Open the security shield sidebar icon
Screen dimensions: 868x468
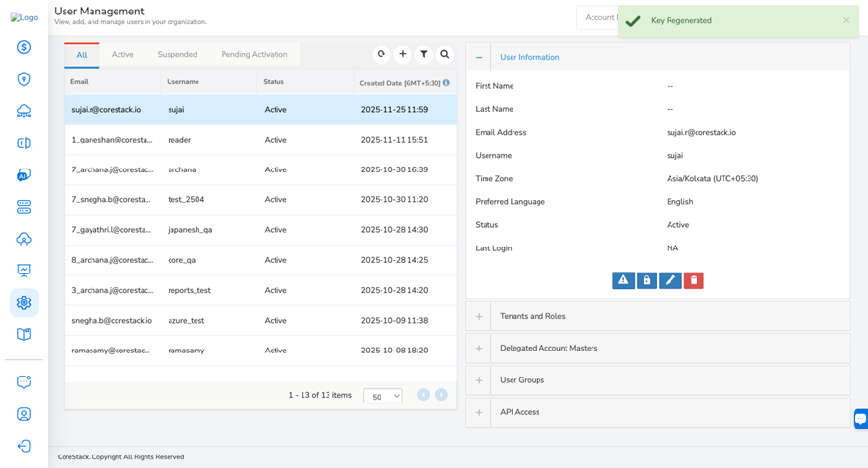coord(24,79)
